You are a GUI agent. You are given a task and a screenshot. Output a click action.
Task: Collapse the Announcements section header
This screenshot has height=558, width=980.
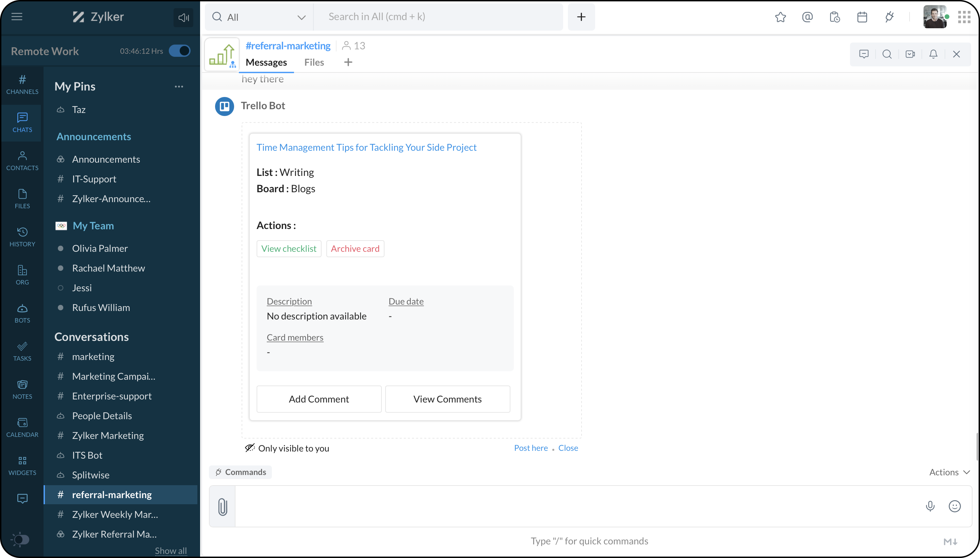[x=94, y=136]
